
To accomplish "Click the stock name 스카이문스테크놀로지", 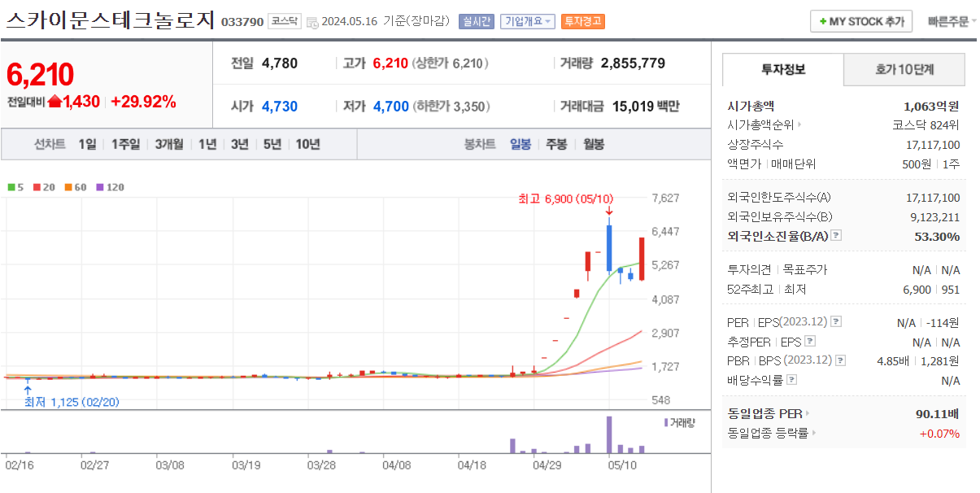I will [111, 21].
